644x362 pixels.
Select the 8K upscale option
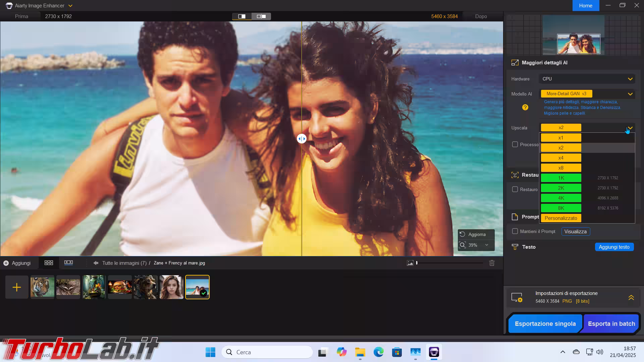(561, 208)
